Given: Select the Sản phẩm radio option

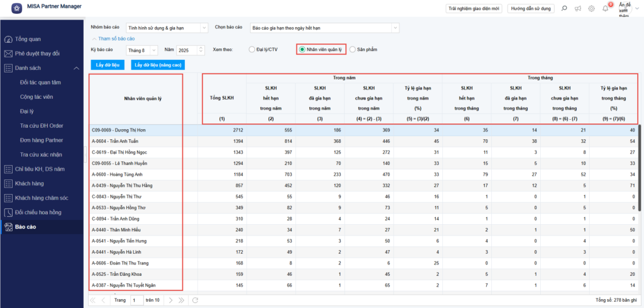Looking at the screenshot, I should tap(352, 49).
